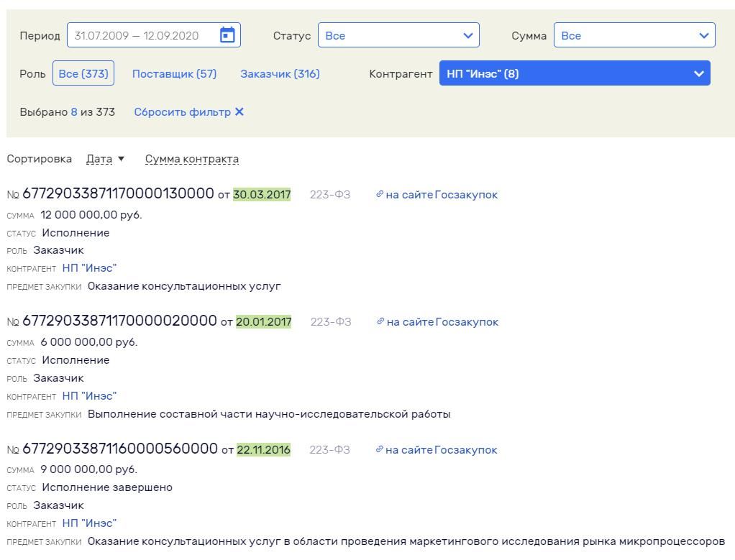Click the highlighted date 20.01.2017

click(x=263, y=322)
